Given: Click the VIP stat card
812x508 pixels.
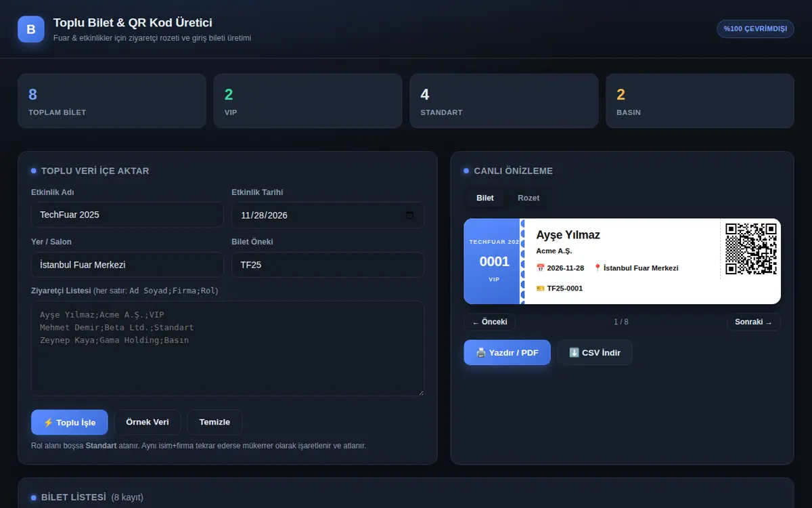Looking at the screenshot, I should tap(308, 101).
